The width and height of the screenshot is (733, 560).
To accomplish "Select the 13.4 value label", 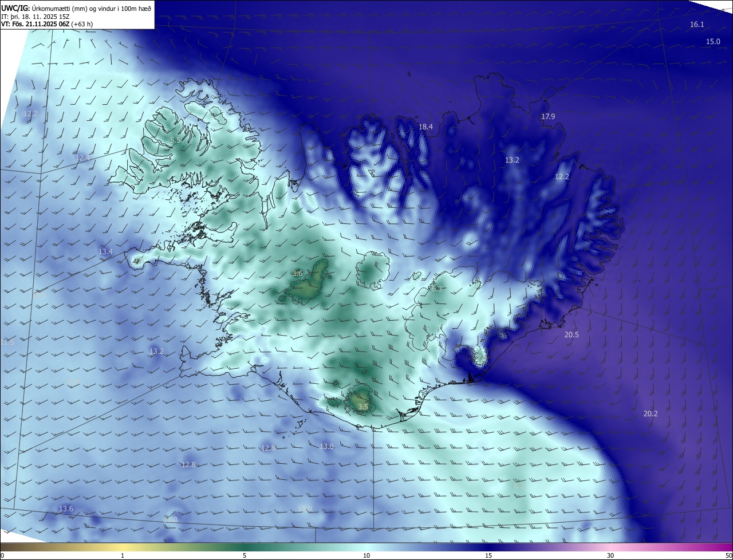I will [x=105, y=251].
